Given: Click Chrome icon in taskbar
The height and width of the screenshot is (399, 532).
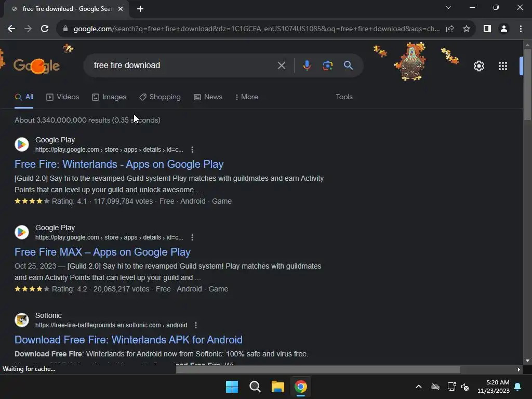Looking at the screenshot, I should pyautogui.click(x=301, y=387).
